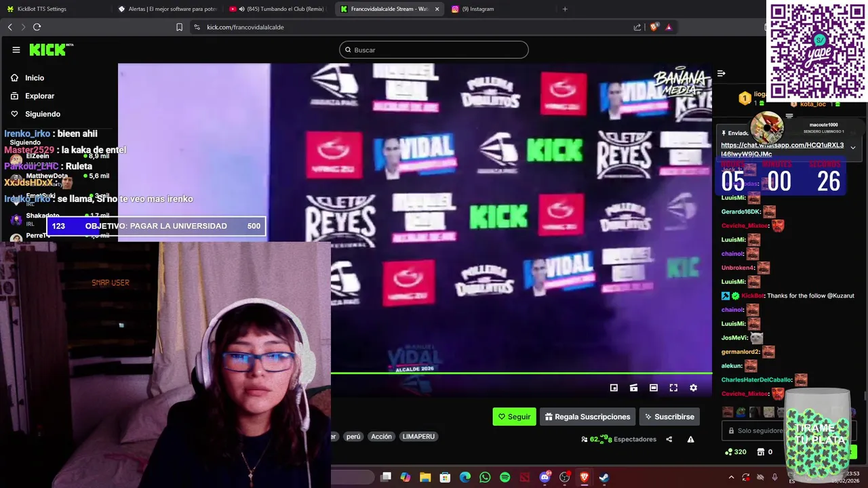Viewport: 868px width, 488px height.
Task: Toggle microphone icon in system tray
Action: coord(774,477)
